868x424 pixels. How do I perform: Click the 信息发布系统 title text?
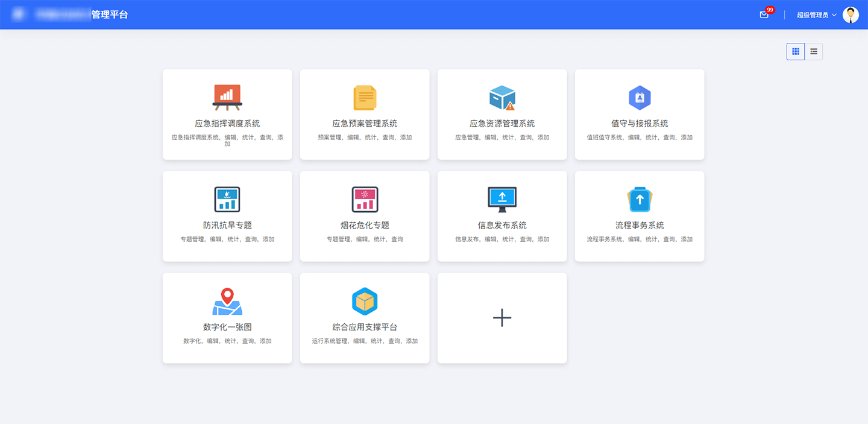pyautogui.click(x=502, y=225)
